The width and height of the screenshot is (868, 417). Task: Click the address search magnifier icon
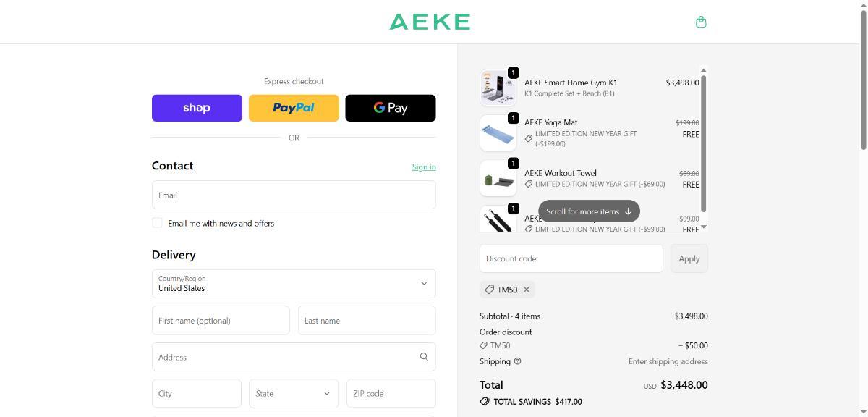click(x=424, y=357)
